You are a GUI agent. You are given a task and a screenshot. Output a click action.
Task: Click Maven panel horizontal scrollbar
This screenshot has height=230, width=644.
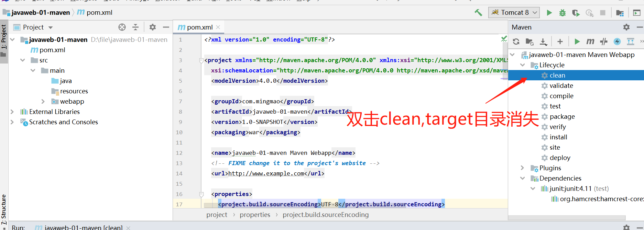coord(567,217)
